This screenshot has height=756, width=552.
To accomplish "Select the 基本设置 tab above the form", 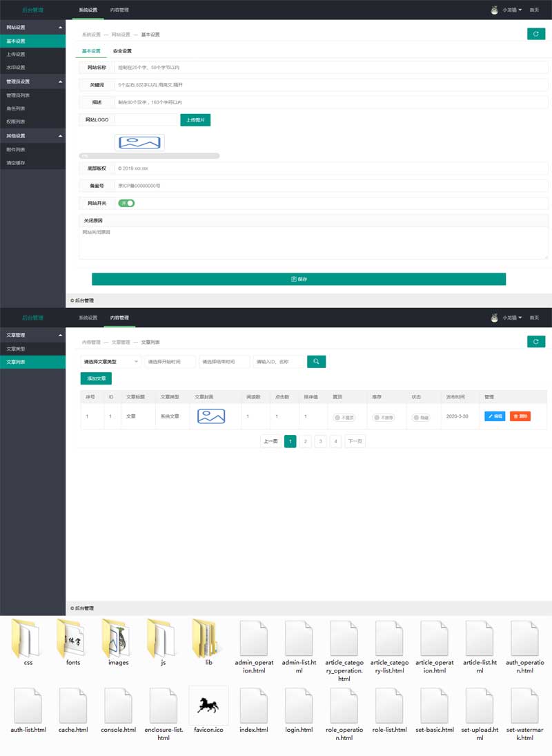I will [x=91, y=50].
